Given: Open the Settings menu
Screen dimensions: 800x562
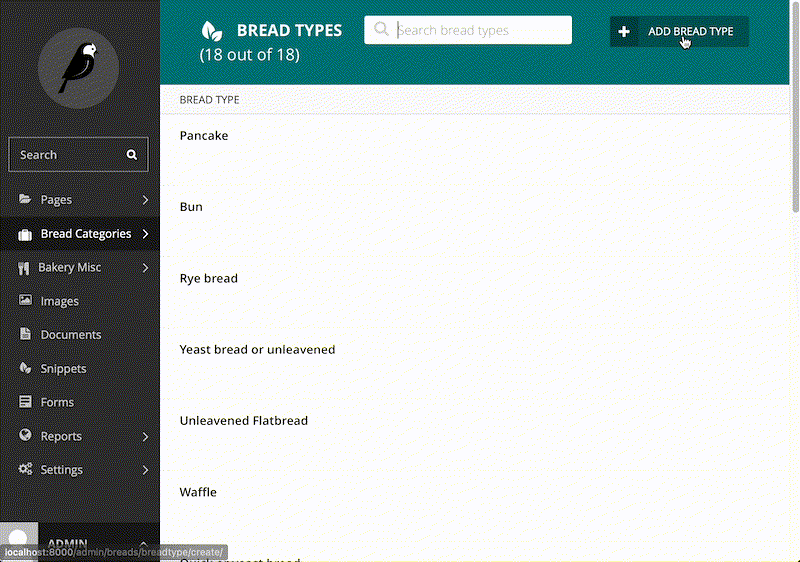Looking at the screenshot, I should coord(80,470).
